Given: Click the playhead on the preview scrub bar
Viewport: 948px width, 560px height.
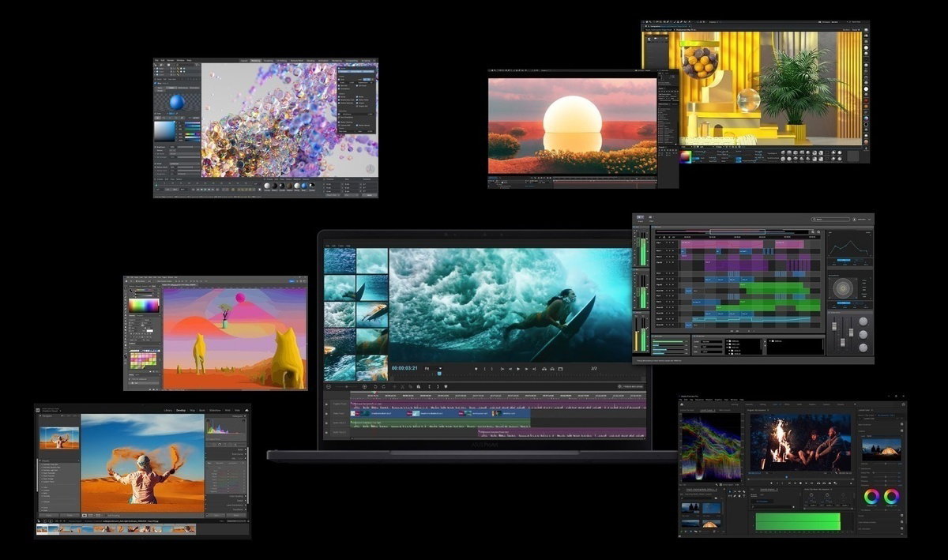Looking at the screenshot, I should pyautogui.click(x=439, y=374).
